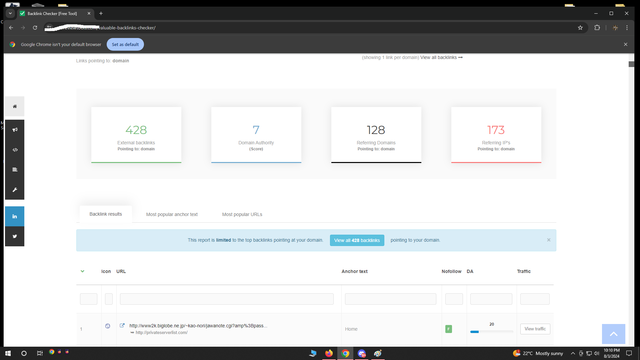640x360 pixels.
Task: Share via the Twitter sidebar icon
Action: [15, 236]
